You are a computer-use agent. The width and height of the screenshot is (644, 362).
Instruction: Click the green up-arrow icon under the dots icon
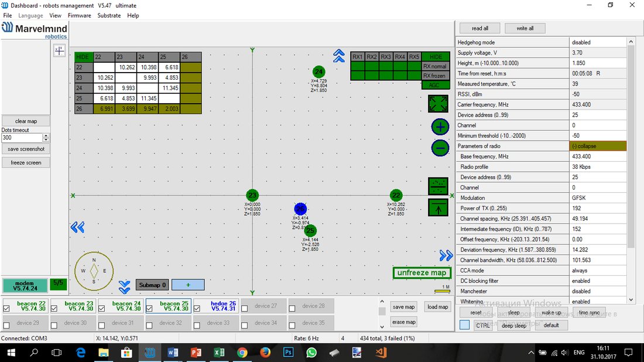click(439, 207)
